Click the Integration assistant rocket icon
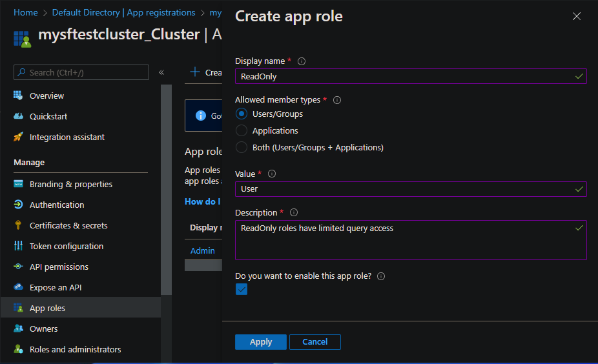 tap(18, 137)
